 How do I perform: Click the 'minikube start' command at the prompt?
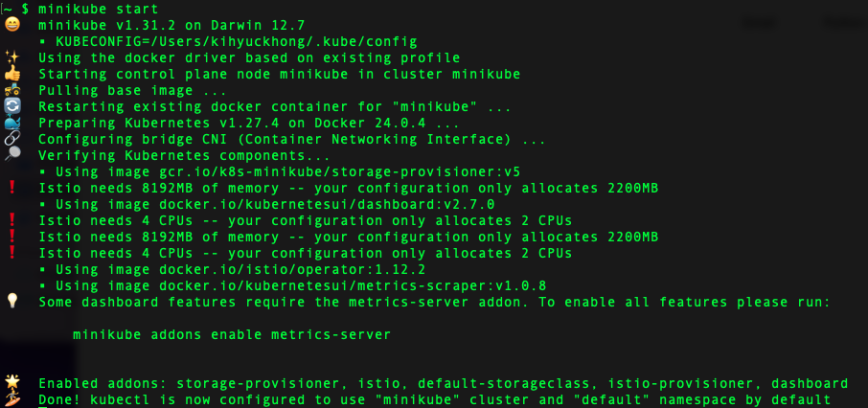coord(98,9)
